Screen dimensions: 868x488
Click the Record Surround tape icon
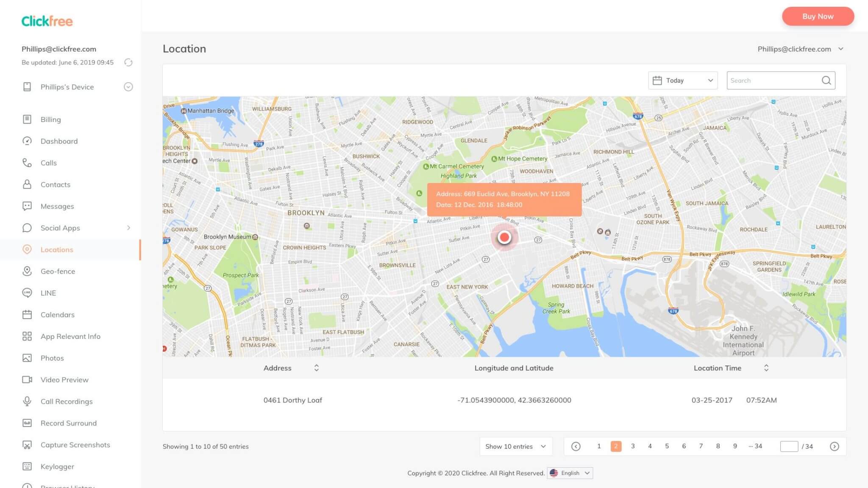[x=27, y=423]
